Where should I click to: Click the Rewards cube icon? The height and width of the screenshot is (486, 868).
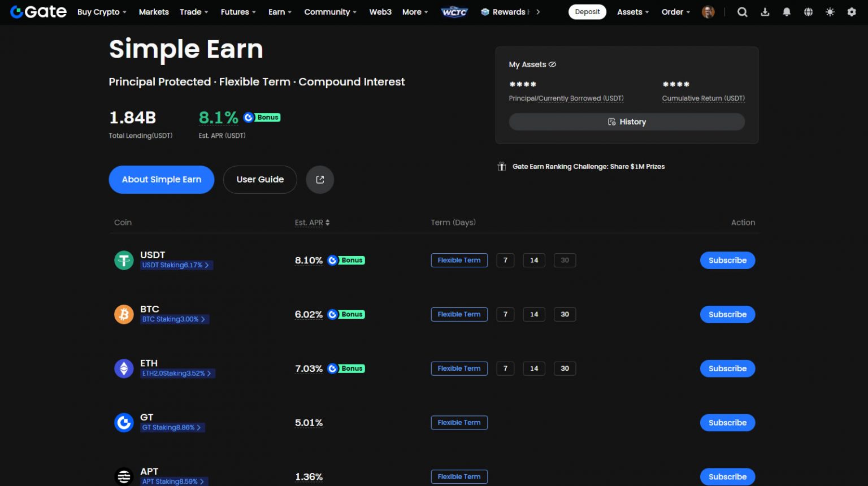coord(485,12)
